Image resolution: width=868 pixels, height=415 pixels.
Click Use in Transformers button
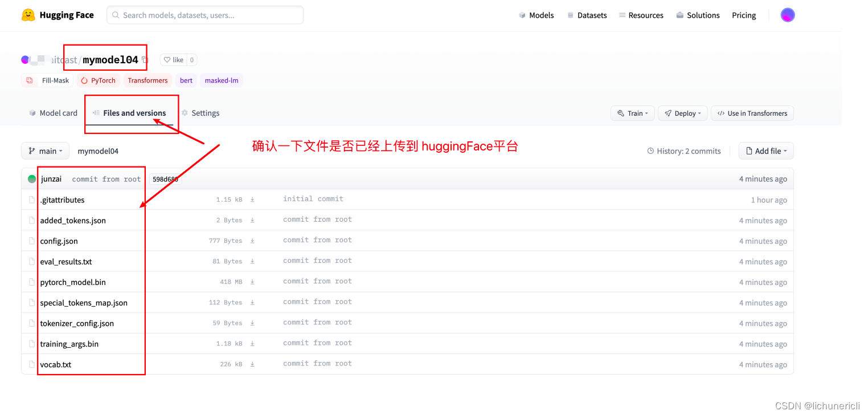coord(752,113)
